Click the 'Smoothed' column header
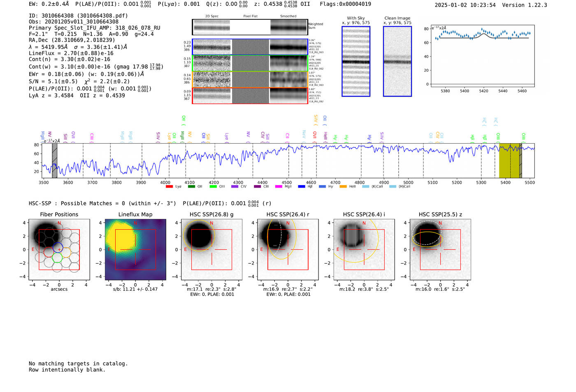The width and height of the screenshot is (576, 392). tap(288, 16)
